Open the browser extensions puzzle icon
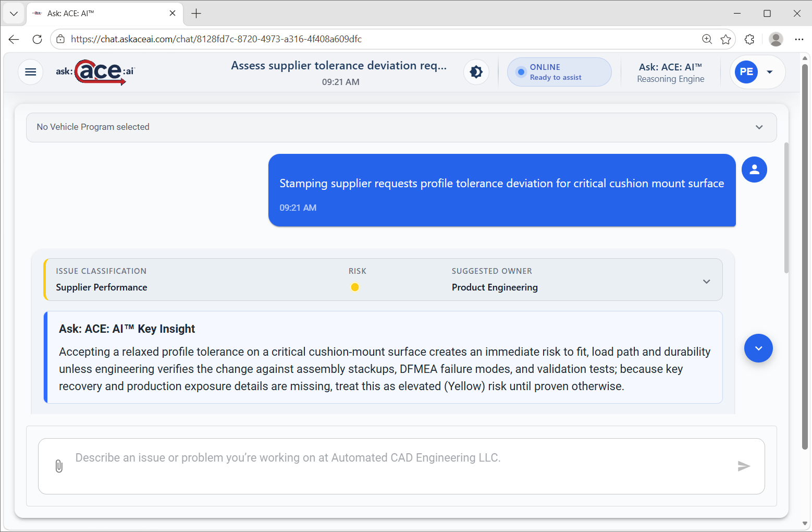This screenshot has height=532, width=812. pos(749,39)
